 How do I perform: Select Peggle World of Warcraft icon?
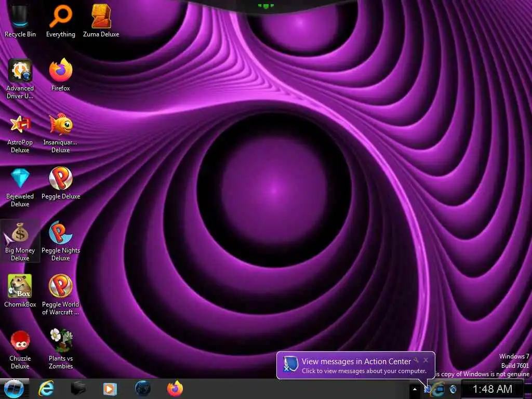[61, 295]
